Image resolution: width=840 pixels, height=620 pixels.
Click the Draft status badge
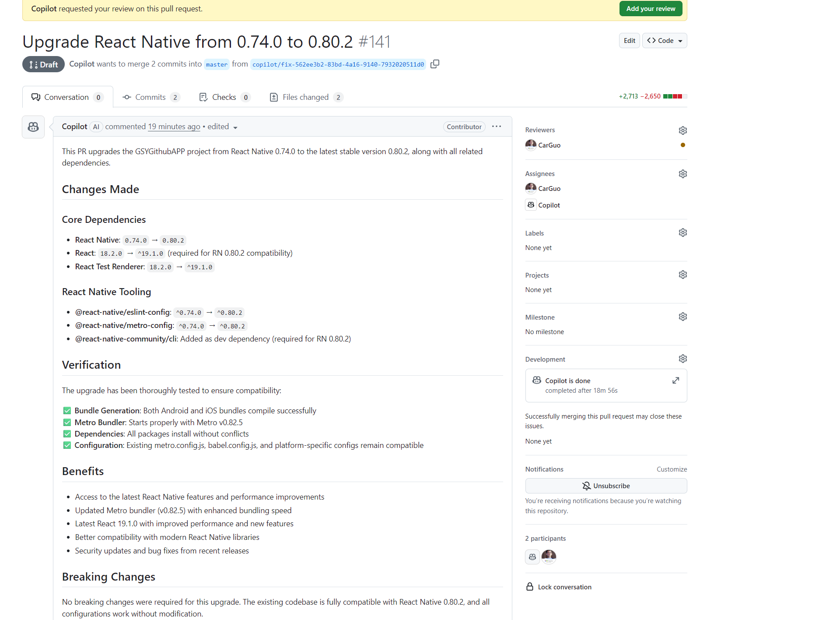coord(43,64)
